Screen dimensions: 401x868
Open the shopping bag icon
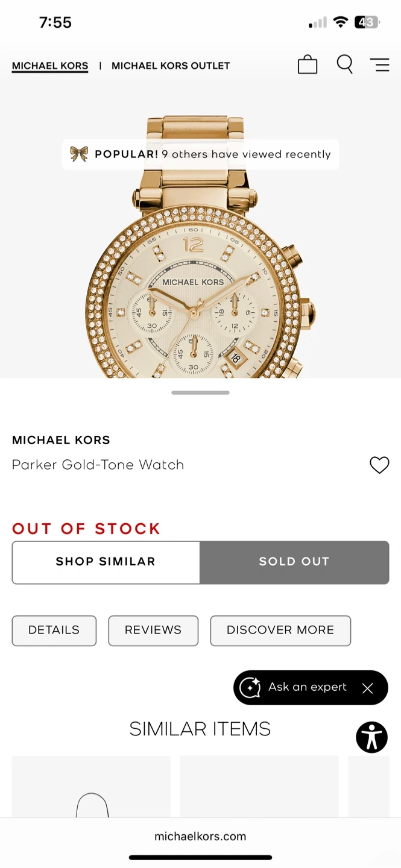(x=308, y=64)
